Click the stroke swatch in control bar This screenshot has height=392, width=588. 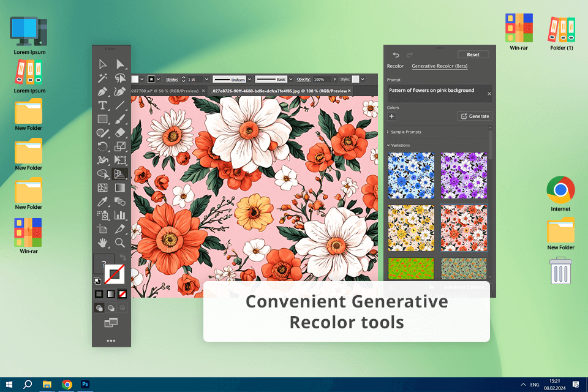tap(151, 80)
